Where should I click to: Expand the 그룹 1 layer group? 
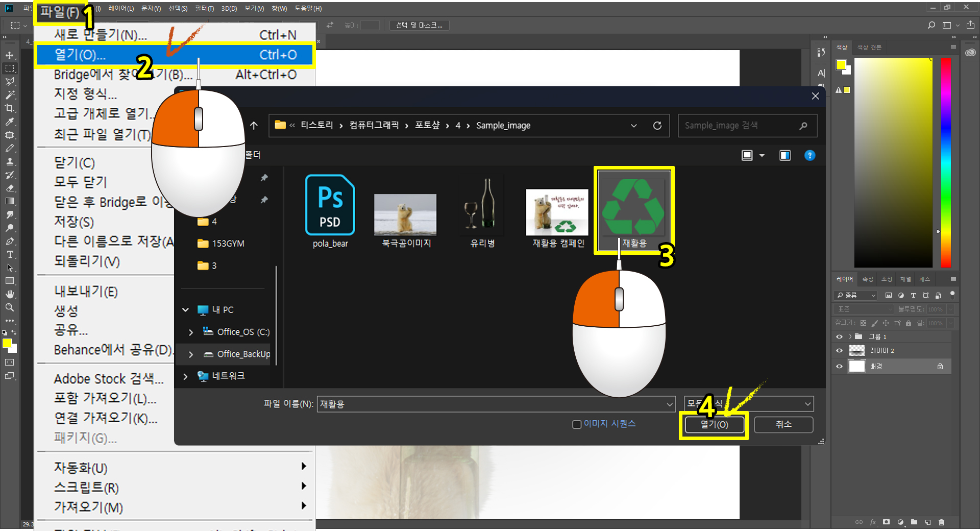pyautogui.click(x=850, y=337)
